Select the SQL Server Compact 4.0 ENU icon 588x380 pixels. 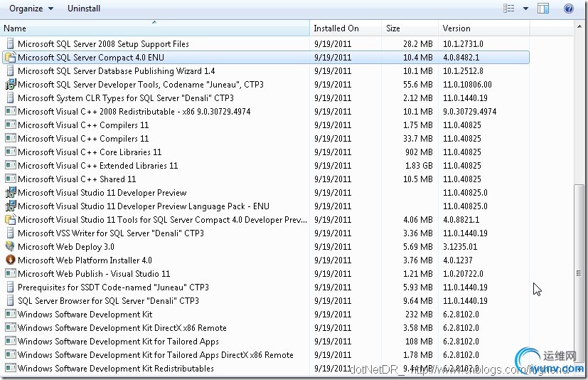(x=11, y=57)
